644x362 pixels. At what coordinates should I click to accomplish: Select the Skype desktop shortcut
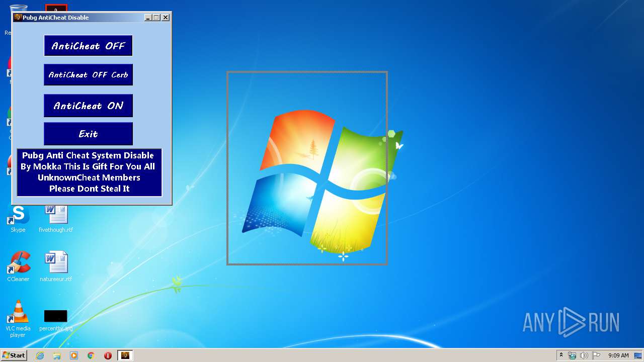[x=18, y=219]
